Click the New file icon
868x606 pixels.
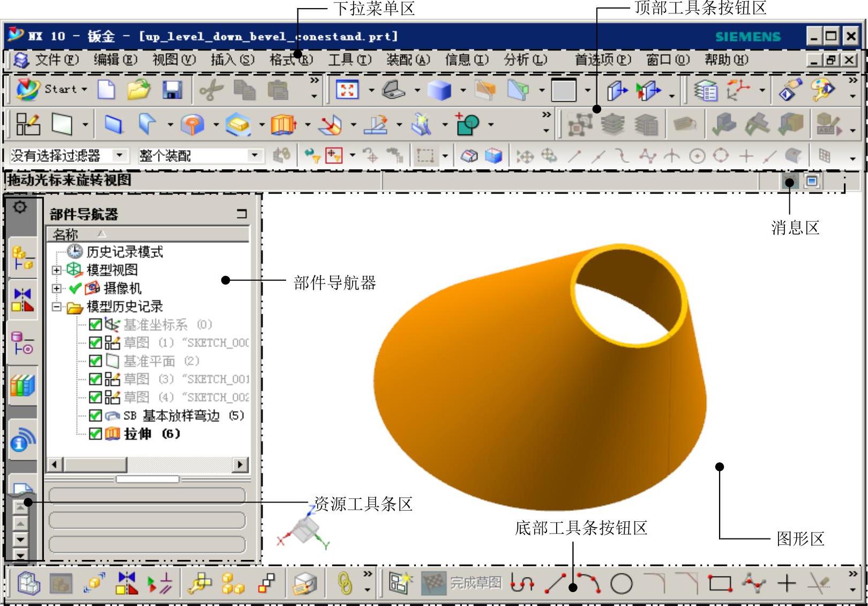coord(106,90)
